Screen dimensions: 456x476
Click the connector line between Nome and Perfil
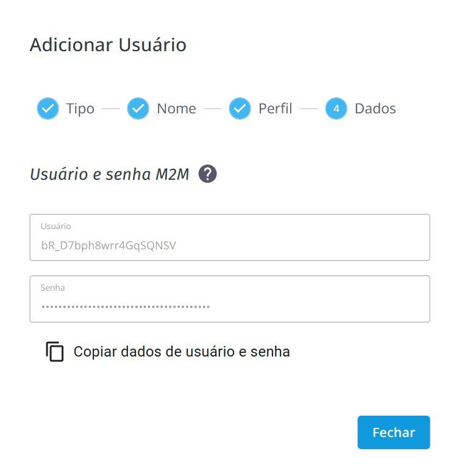(212, 109)
